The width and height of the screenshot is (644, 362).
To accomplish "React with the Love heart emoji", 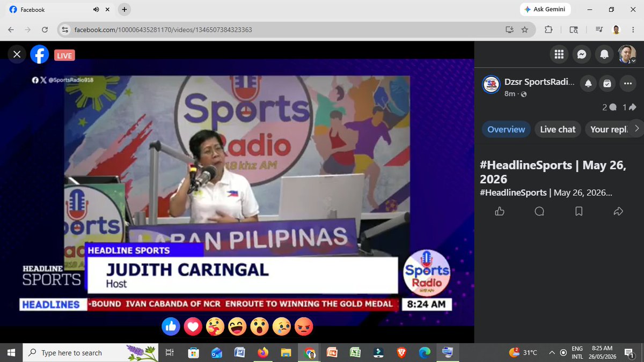I will pyautogui.click(x=193, y=326).
